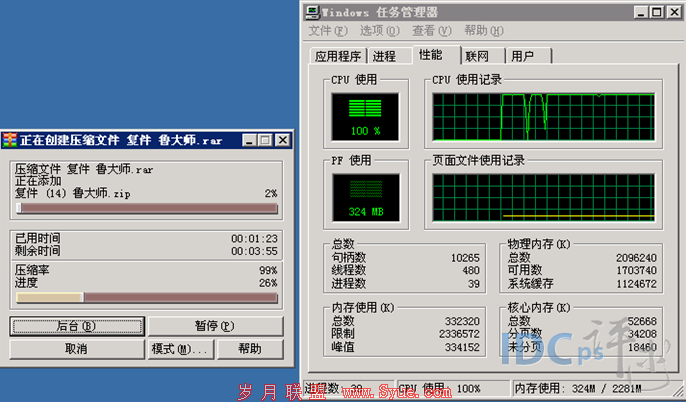Click the physical memory 总数 value 2096240
The image size is (686, 402).
tap(637, 258)
